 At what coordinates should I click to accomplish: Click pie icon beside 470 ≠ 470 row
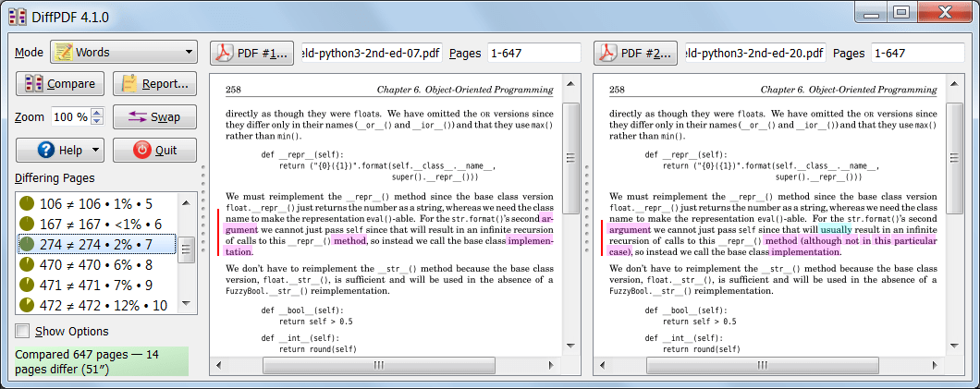(27, 265)
